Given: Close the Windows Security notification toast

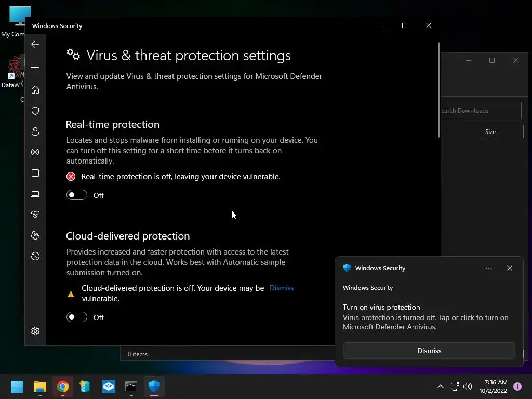Looking at the screenshot, I should click(509, 268).
